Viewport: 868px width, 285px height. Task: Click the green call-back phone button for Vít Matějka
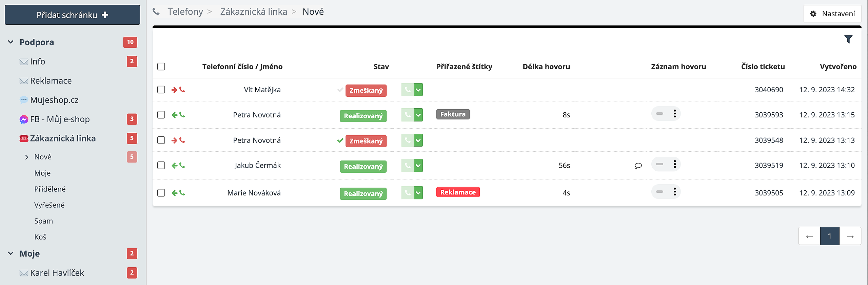click(407, 90)
